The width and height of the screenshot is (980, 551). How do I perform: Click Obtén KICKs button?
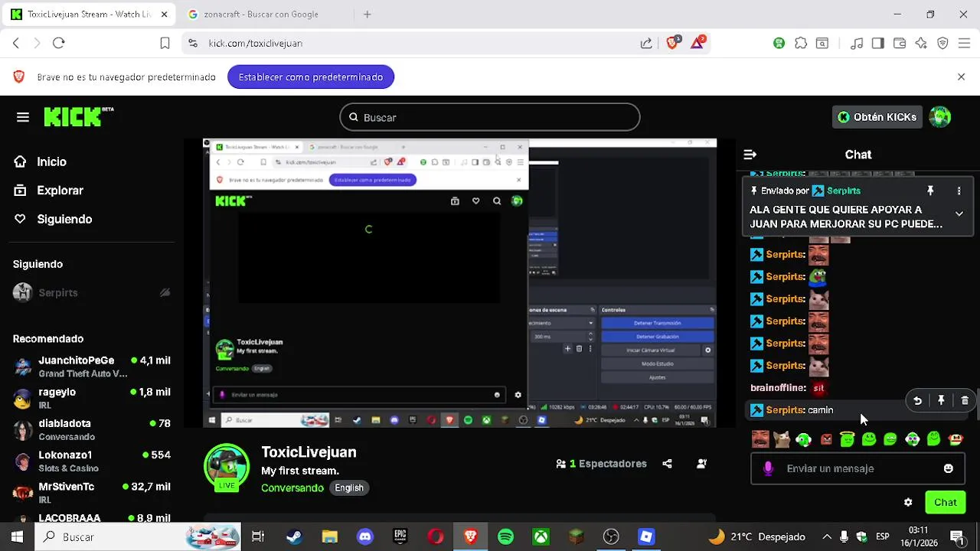coord(877,117)
